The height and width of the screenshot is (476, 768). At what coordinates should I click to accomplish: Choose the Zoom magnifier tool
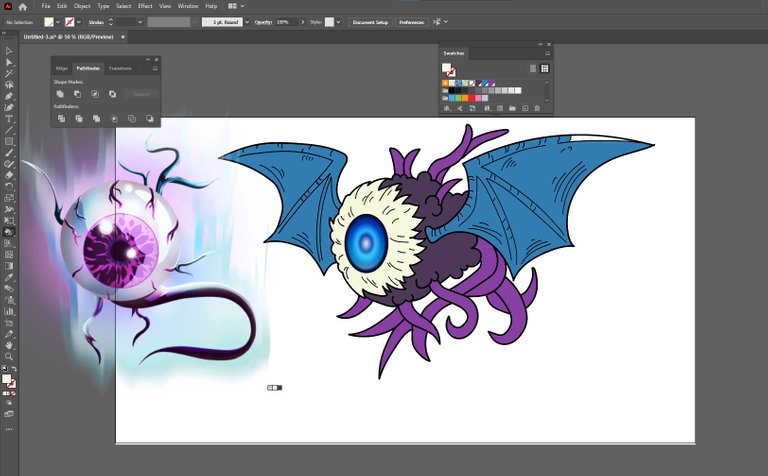pyautogui.click(x=9, y=357)
